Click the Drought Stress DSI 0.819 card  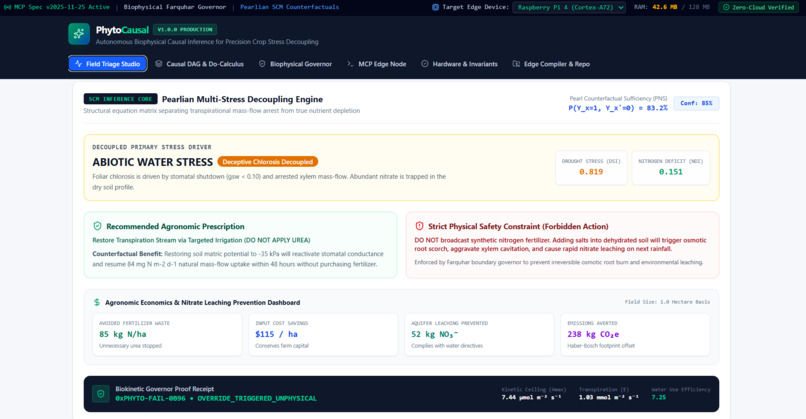coord(591,168)
